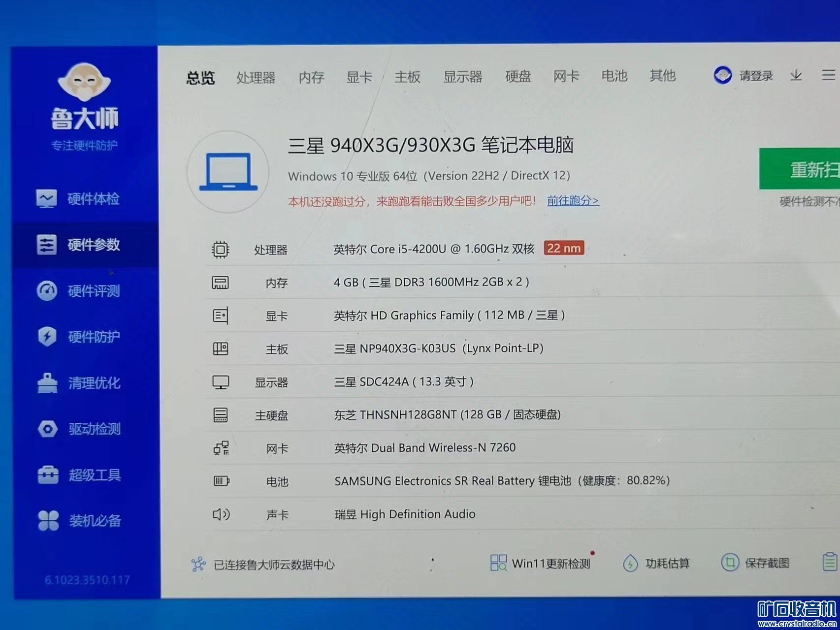The image size is (840, 630).
Task: Open 装机必备 software section
Action: tap(78, 521)
